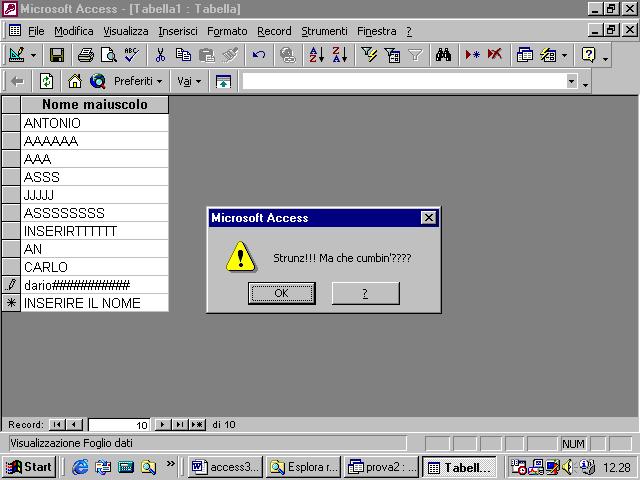Click the Insert Hyperlink globe icon
Screen dimensions: 640x480
tap(287, 55)
